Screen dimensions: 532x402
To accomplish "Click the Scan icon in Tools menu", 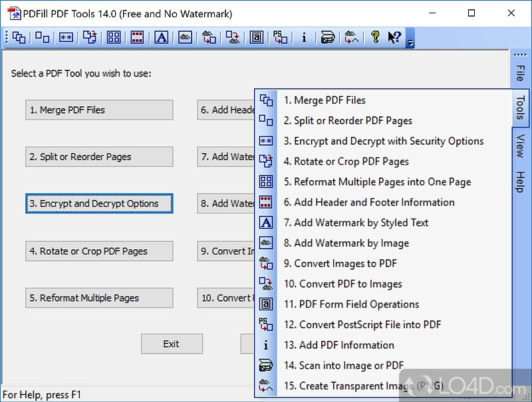I will click(x=266, y=365).
